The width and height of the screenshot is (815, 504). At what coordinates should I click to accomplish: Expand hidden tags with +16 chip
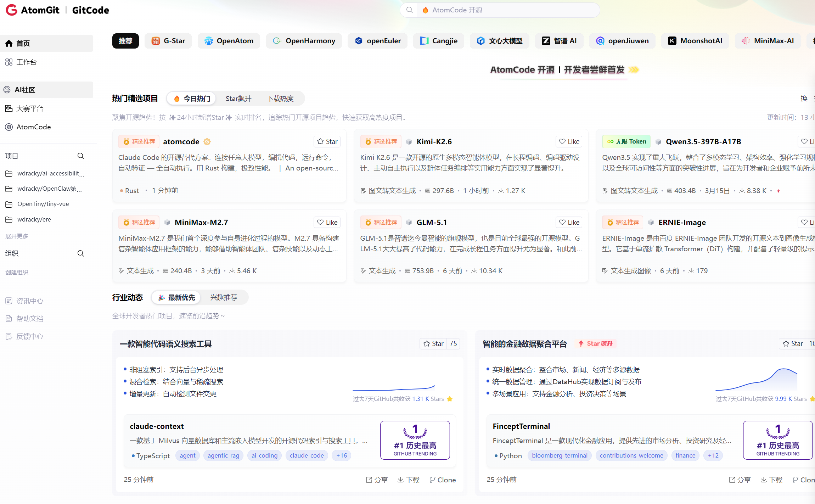342,455
